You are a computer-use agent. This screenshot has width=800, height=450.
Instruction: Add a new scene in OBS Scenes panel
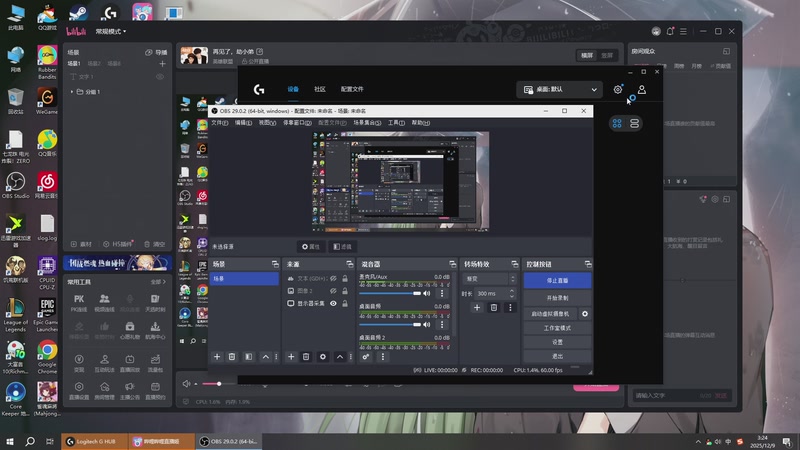click(x=217, y=357)
